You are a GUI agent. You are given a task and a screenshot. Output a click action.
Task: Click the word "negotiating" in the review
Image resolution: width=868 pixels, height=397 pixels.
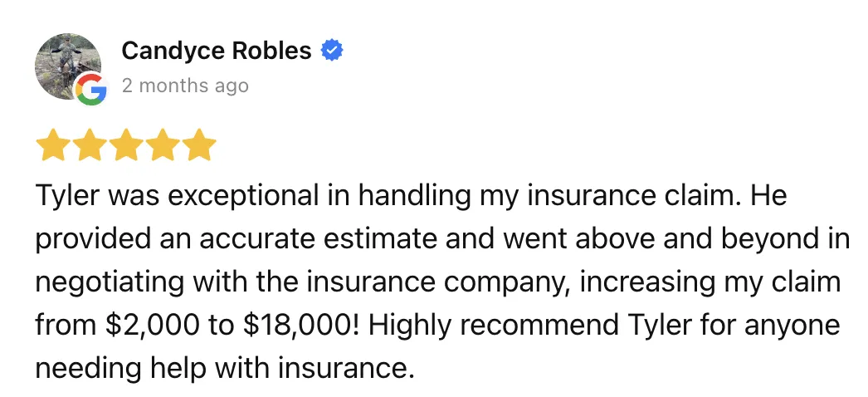click(x=110, y=282)
